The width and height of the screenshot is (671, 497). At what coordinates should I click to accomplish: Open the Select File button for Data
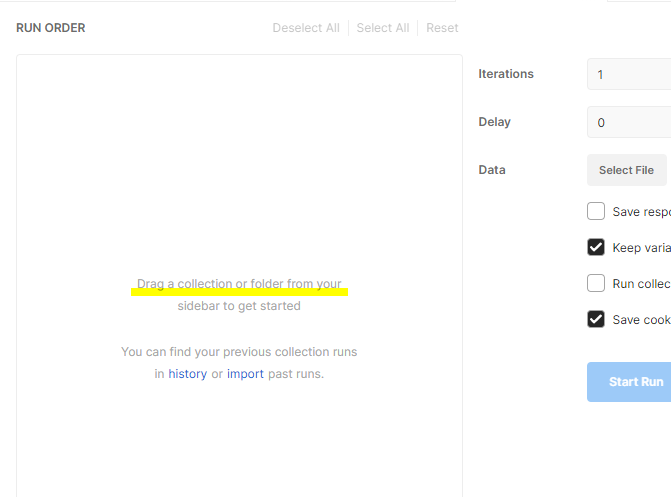626,170
